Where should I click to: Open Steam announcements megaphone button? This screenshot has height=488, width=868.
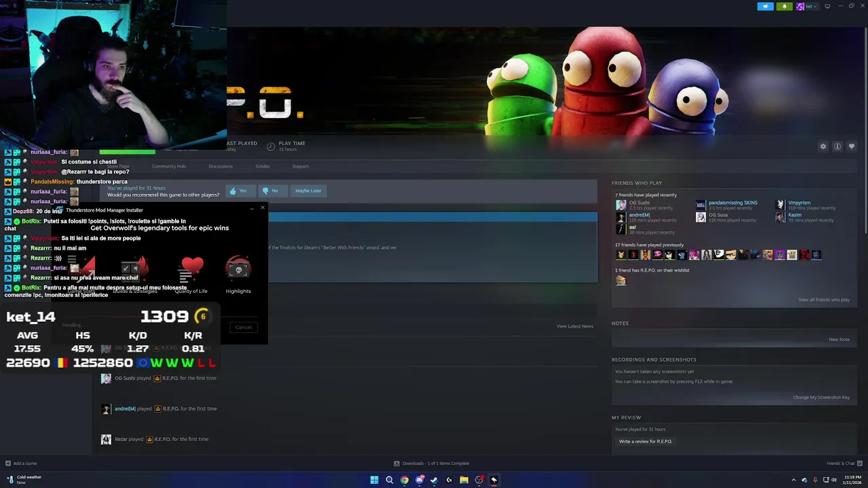click(x=765, y=6)
